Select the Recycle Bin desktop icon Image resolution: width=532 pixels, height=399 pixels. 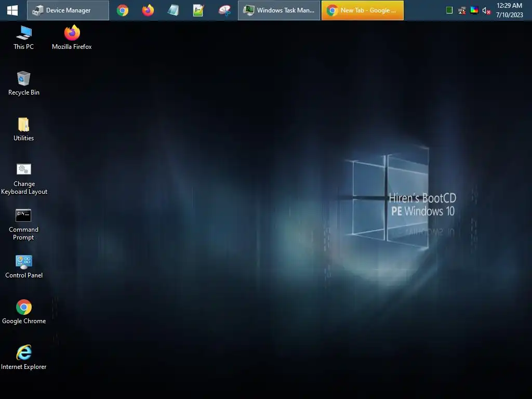coord(24,84)
